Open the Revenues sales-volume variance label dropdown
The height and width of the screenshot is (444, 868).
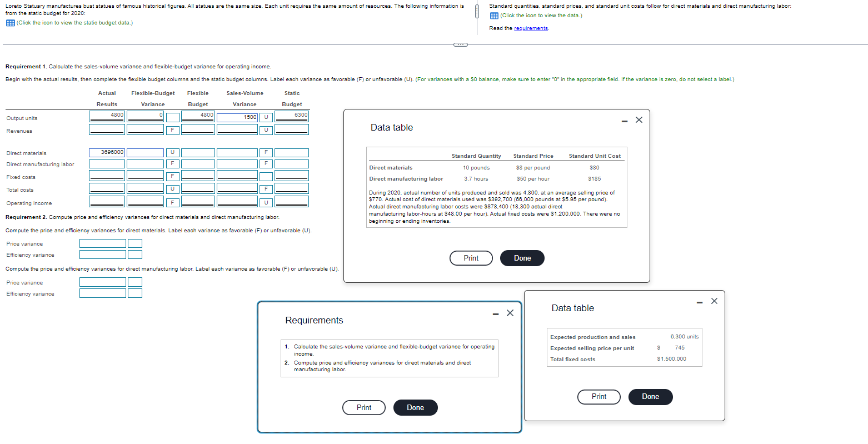266,130
